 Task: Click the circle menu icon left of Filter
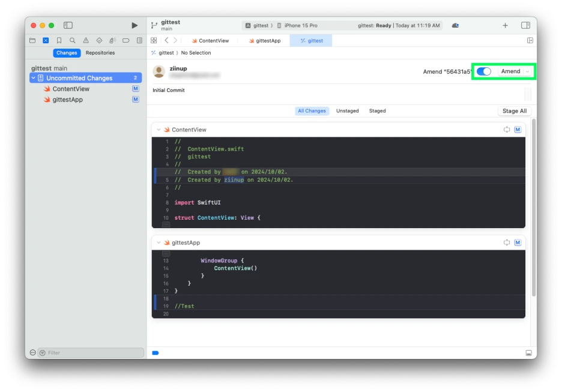(x=32, y=352)
